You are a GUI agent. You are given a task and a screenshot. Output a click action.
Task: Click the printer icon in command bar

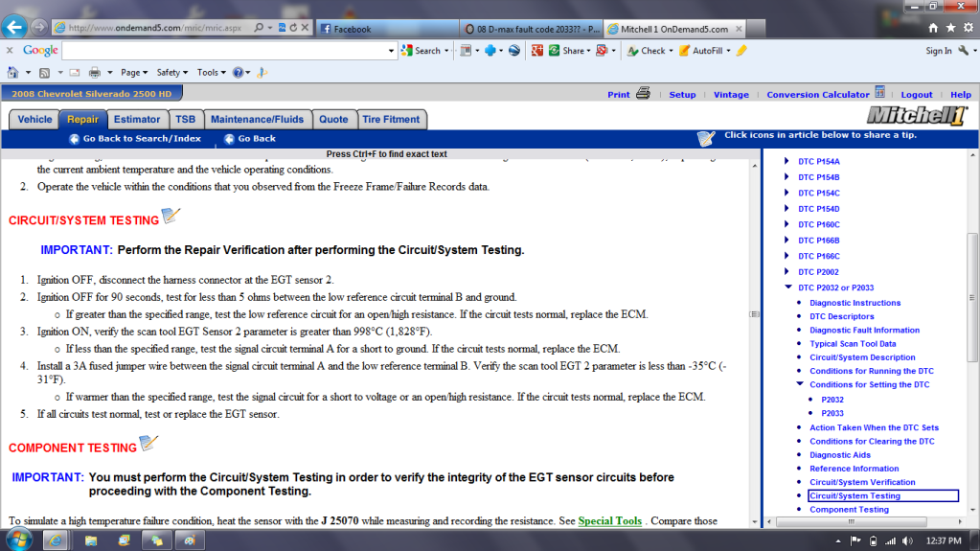point(95,73)
